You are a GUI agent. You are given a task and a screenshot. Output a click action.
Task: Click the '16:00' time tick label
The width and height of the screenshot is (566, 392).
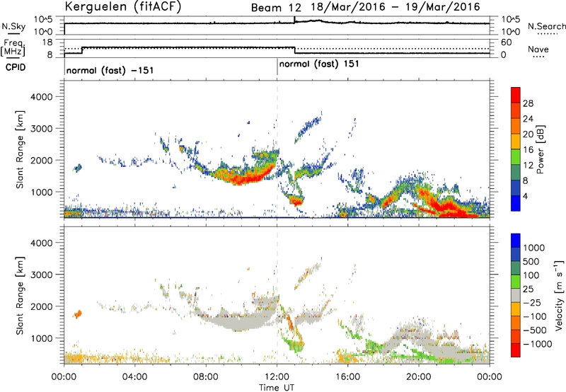[x=347, y=377]
